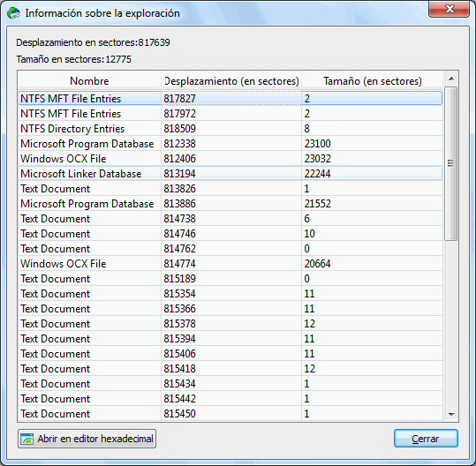
Task: Select Text Document at offset 814738
Action: (230, 219)
